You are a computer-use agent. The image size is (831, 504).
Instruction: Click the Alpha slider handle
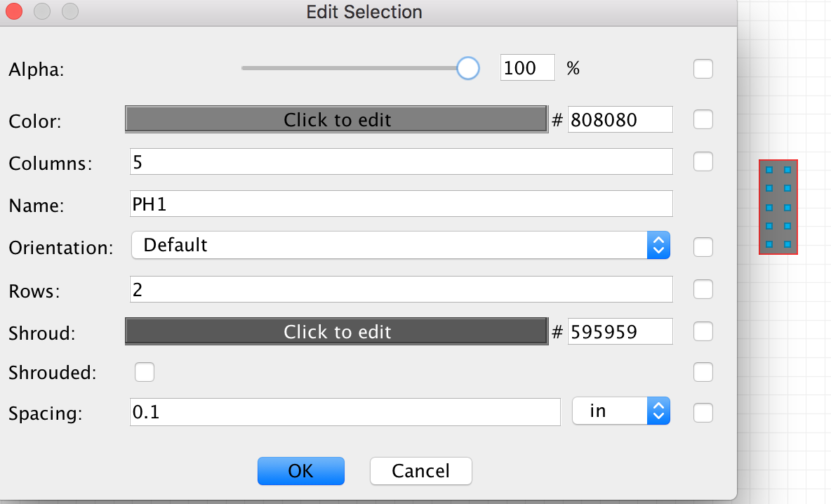[x=467, y=68]
